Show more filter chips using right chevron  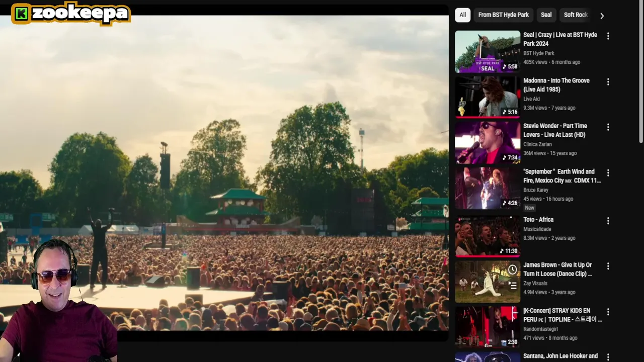[602, 16]
